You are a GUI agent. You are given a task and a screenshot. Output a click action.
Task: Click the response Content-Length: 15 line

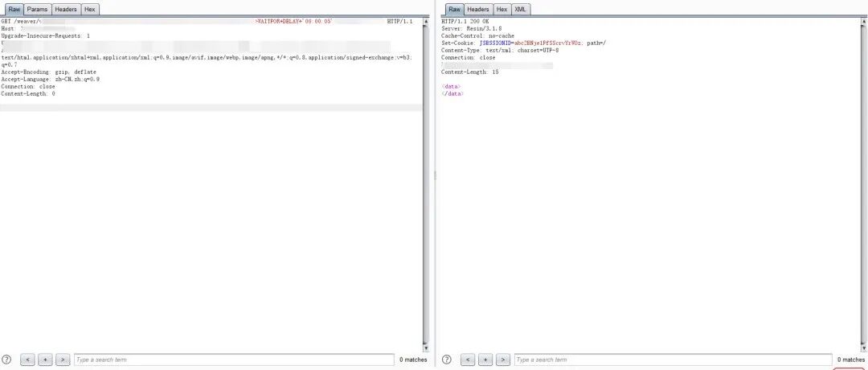coord(470,72)
